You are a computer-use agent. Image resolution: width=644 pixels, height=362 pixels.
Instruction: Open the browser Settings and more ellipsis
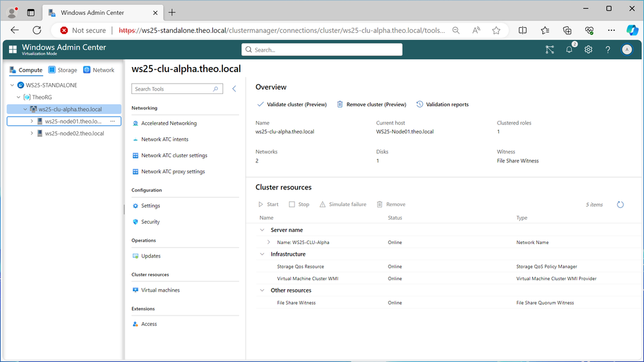pyautogui.click(x=611, y=30)
